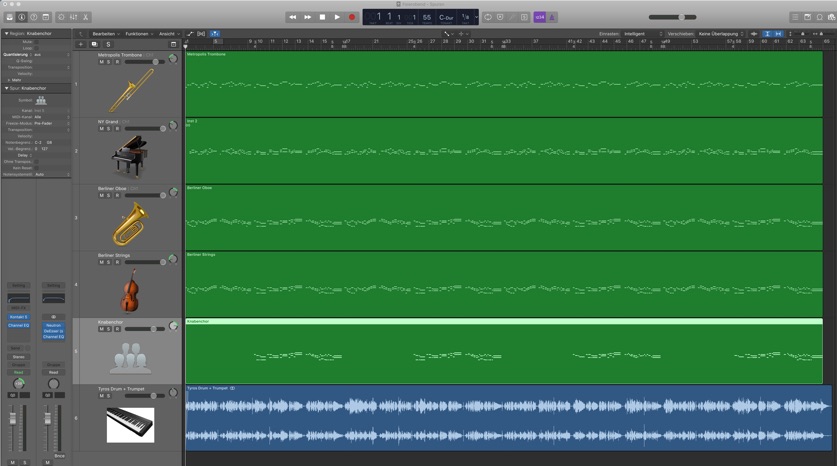
Task: Open the media Browsers icon
Action: pos(831,17)
